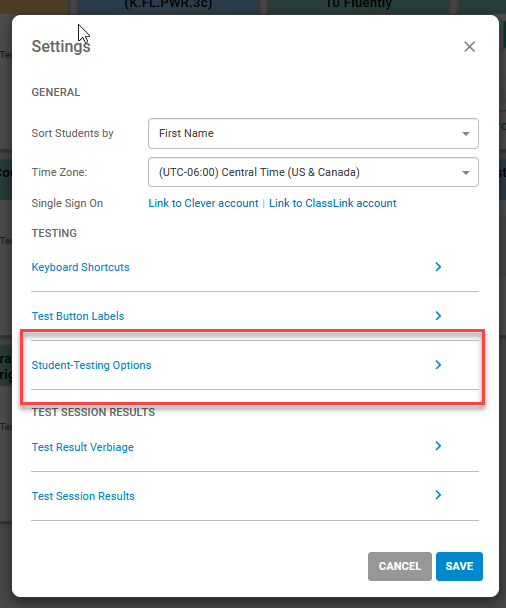Open Student-Testing Options
Image resolution: width=506 pixels, height=608 pixels.
click(x=92, y=365)
